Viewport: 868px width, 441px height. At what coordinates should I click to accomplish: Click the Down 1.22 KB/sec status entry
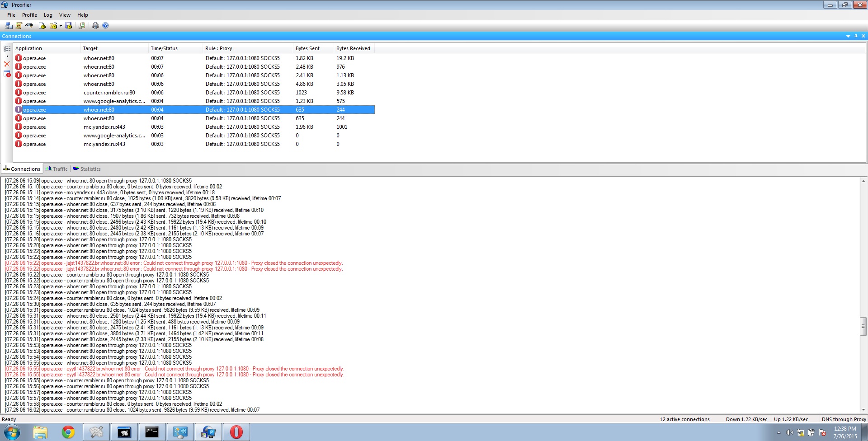click(746, 419)
